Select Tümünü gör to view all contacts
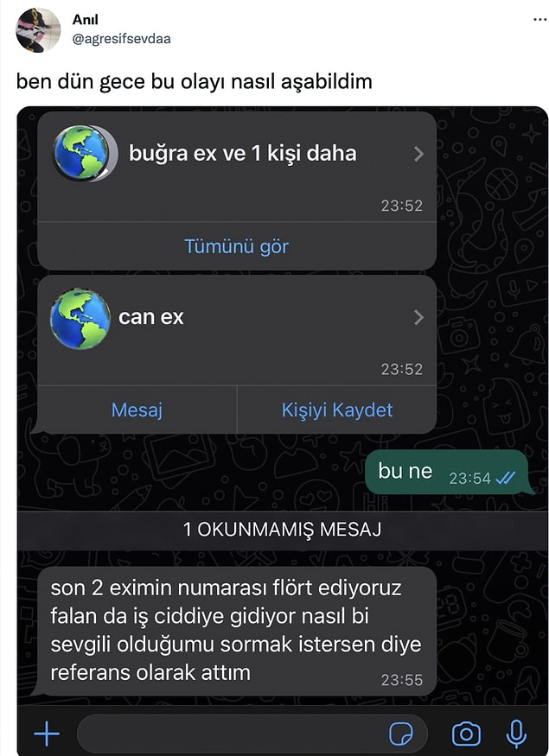Image resolution: width=549 pixels, height=756 pixels. click(236, 246)
